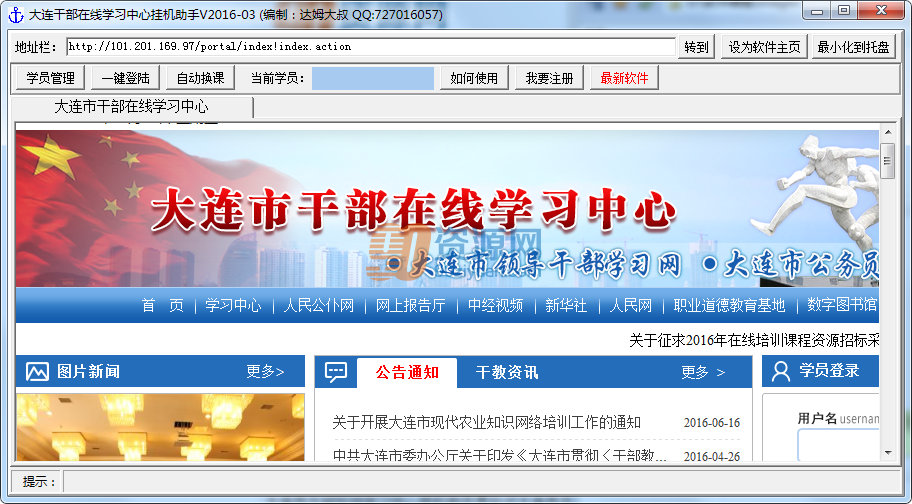Click 自动换课 auto switch course
This screenshot has width=912, height=504.
click(x=200, y=78)
